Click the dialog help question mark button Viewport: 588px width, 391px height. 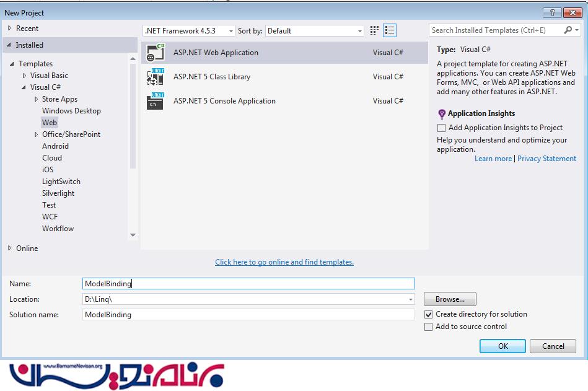552,13
